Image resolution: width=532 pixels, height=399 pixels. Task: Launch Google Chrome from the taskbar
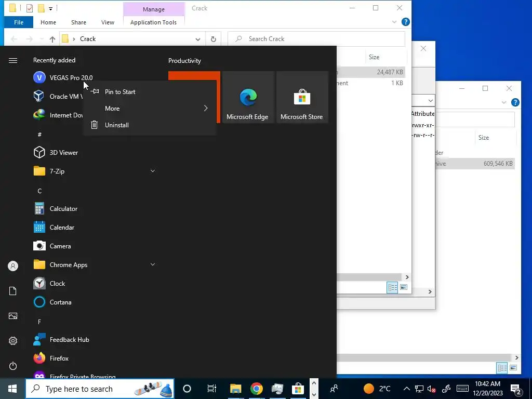pos(257,389)
